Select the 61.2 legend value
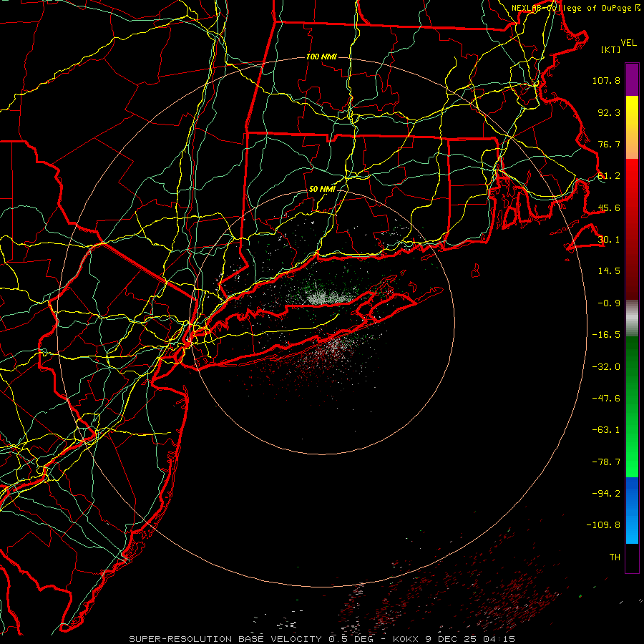This screenshot has height=644, width=644. point(609,176)
